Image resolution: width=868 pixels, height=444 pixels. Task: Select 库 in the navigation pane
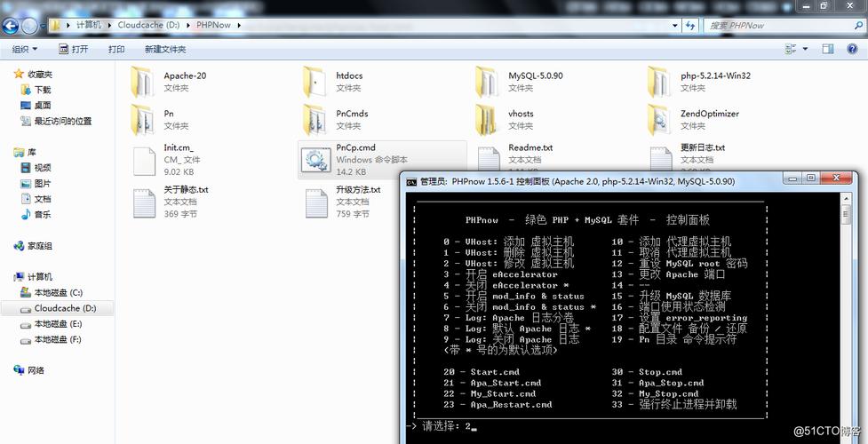32,152
